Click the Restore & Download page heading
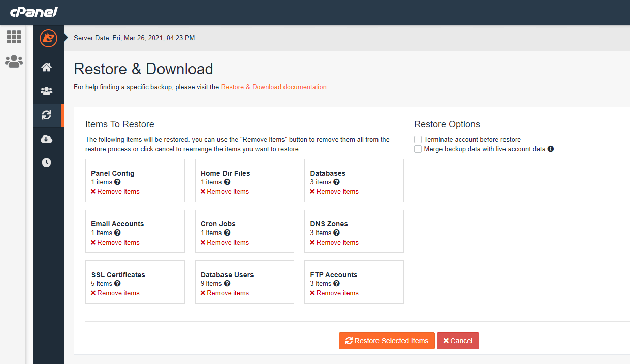 pyautogui.click(x=144, y=69)
